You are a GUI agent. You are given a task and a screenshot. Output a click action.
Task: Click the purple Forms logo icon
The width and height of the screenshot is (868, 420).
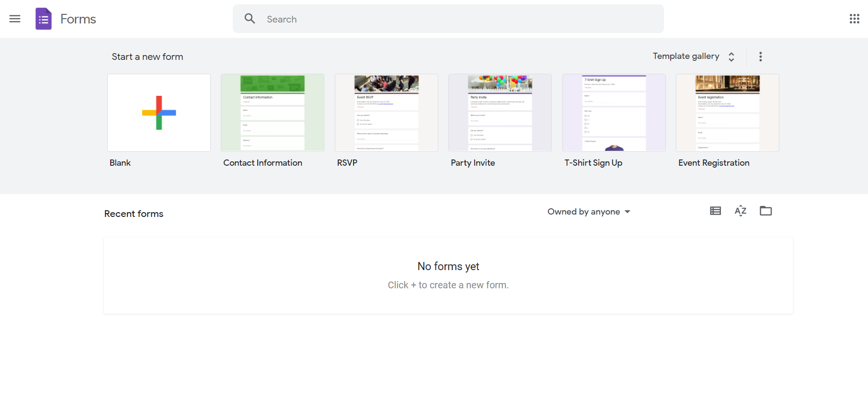click(44, 19)
